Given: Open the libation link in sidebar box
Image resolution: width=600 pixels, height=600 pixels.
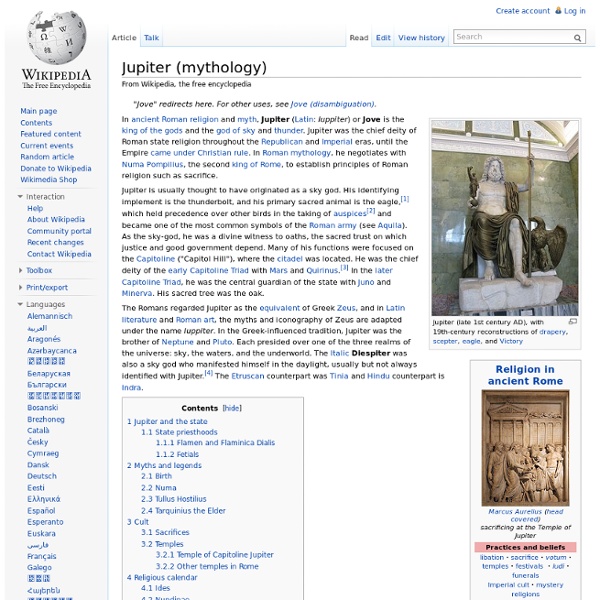Looking at the screenshot, I should click(x=492, y=558).
